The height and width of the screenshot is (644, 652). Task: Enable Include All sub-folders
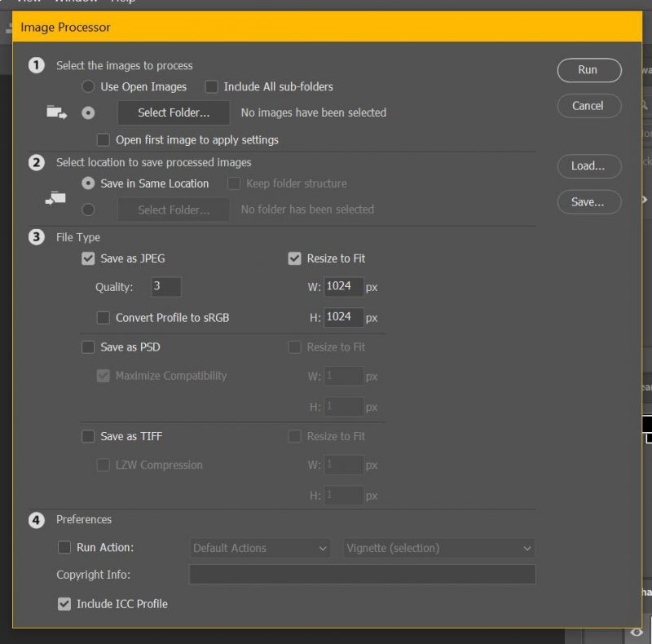coord(212,87)
